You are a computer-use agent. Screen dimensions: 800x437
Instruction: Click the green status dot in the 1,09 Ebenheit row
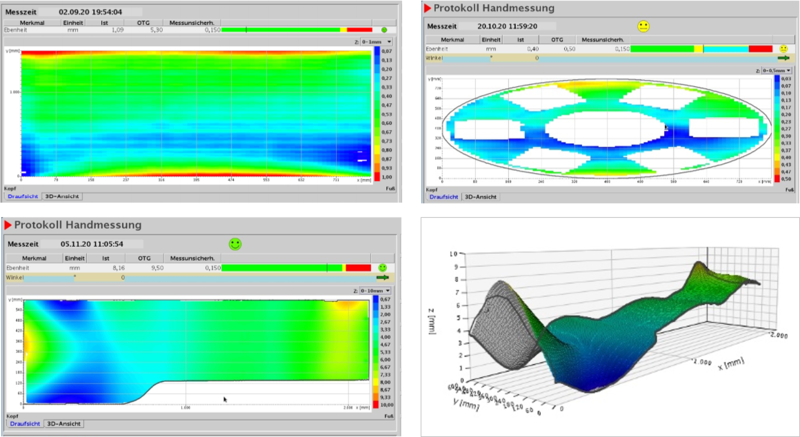click(384, 30)
